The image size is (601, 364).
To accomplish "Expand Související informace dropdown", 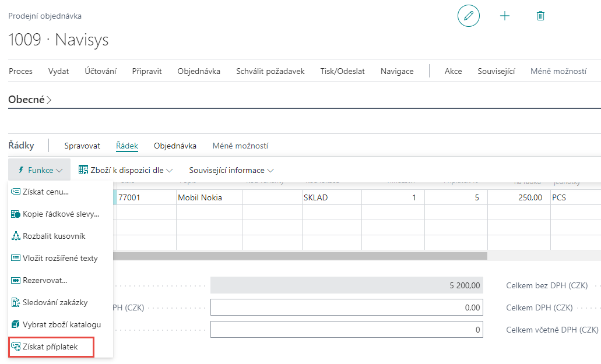I will pos(231,170).
